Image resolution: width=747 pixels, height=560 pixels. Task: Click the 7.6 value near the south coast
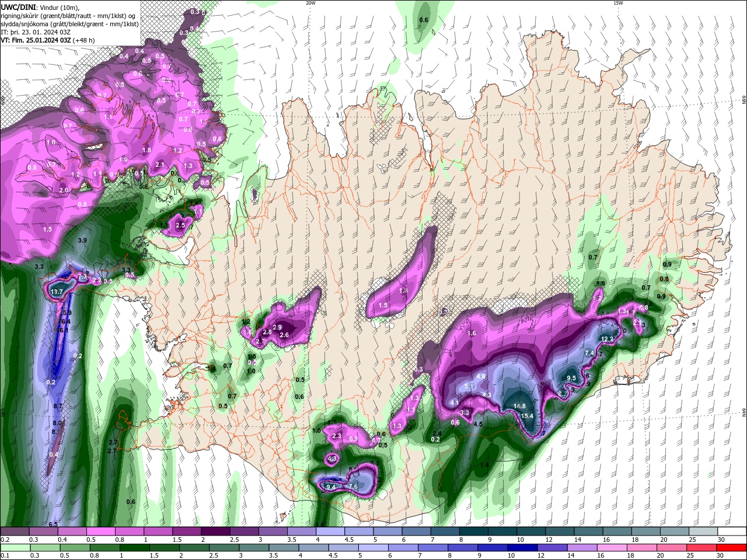[352, 487]
